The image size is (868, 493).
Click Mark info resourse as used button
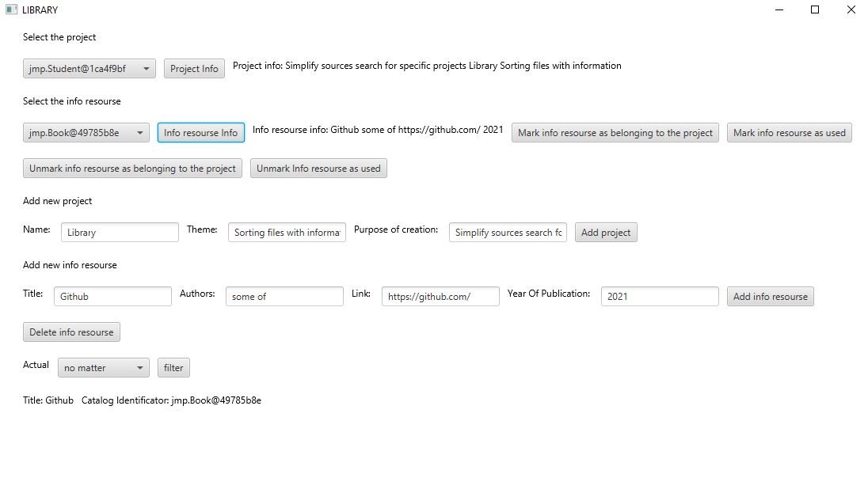click(790, 133)
